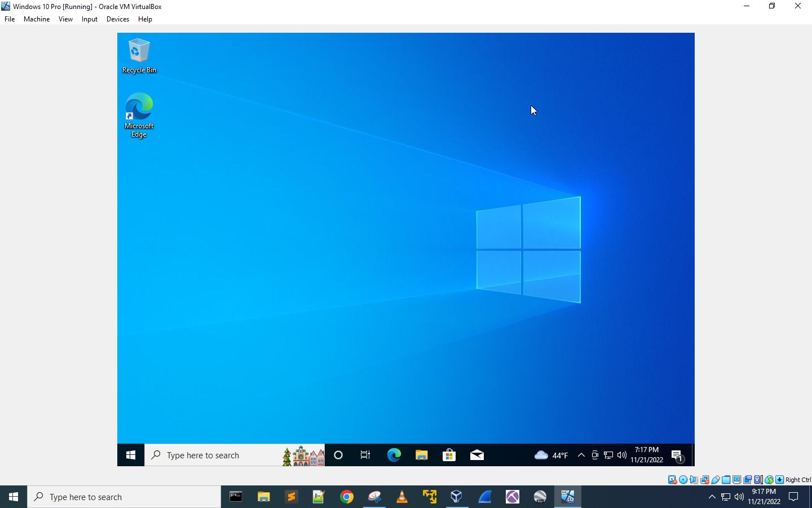
Task: Open File Explorer in the guest taskbar
Action: tap(421, 455)
